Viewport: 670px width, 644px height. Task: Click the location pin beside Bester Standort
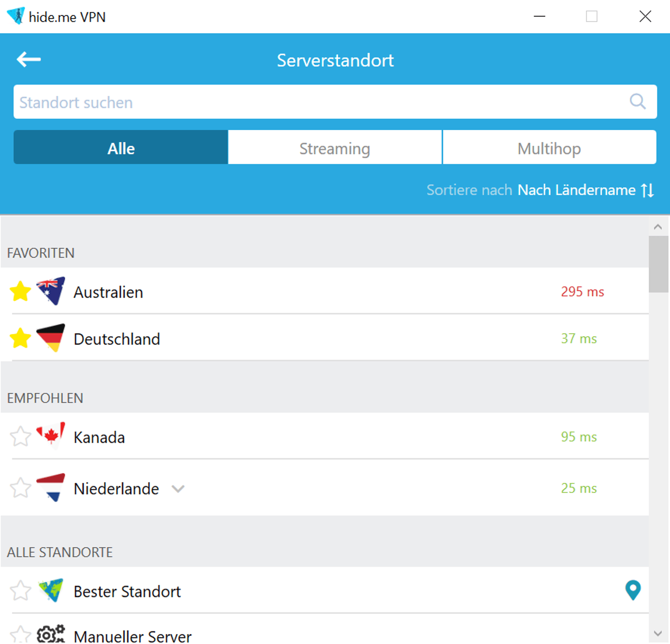[633, 590]
